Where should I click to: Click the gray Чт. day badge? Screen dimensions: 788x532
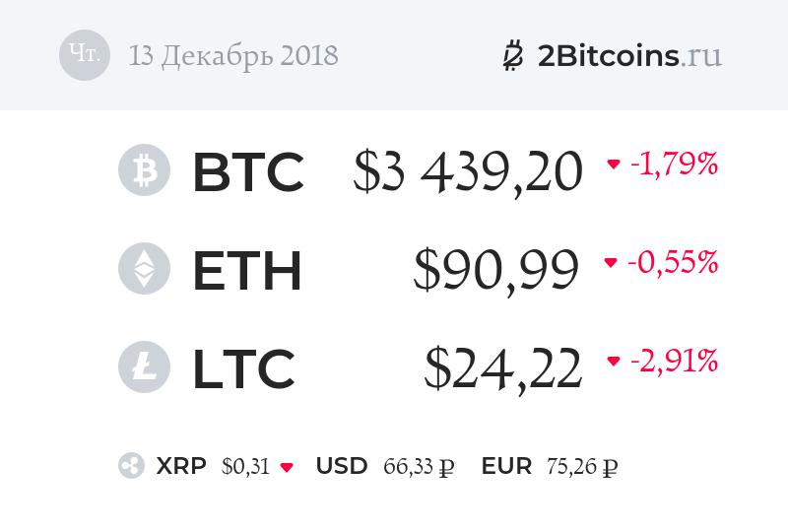85,55
